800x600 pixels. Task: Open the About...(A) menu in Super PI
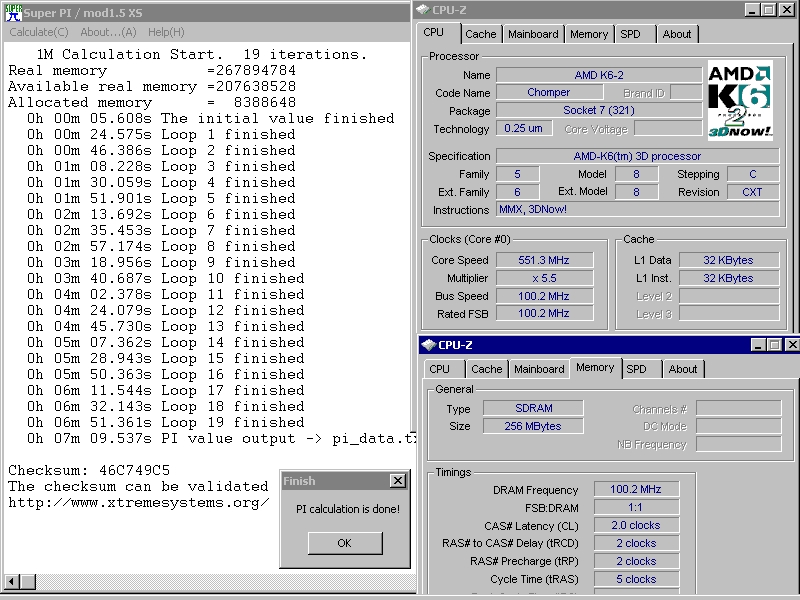coord(108,32)
